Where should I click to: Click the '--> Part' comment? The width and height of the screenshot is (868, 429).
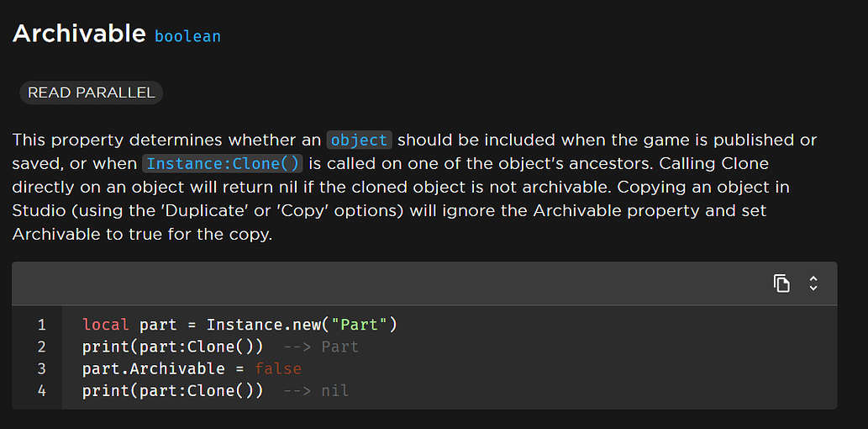321,347
